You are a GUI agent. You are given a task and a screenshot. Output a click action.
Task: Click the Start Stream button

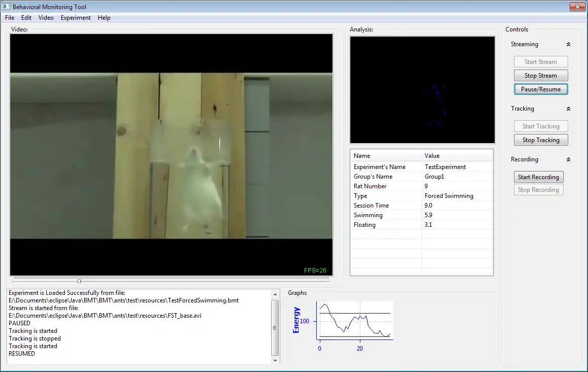point(541,61)
